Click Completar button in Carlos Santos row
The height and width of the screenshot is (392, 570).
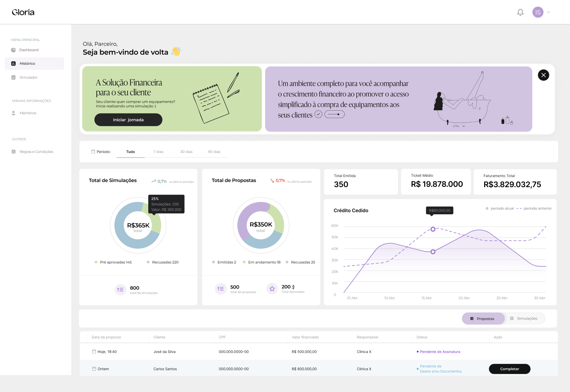coord(510,369)
